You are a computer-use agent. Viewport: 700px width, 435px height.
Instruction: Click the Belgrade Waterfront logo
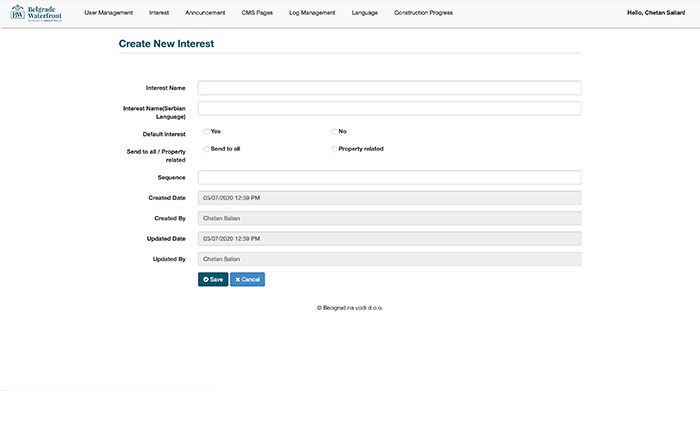[x=36, y=13]
